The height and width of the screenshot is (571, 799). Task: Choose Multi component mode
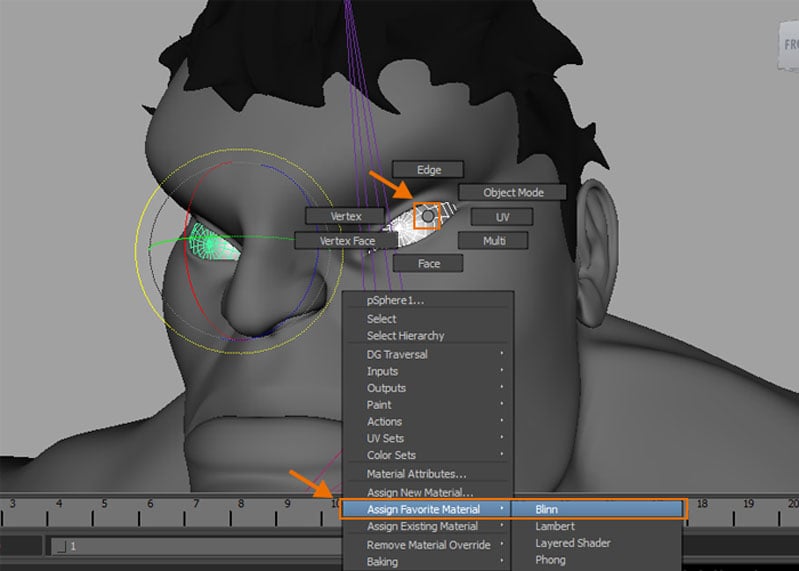[493, 240]
